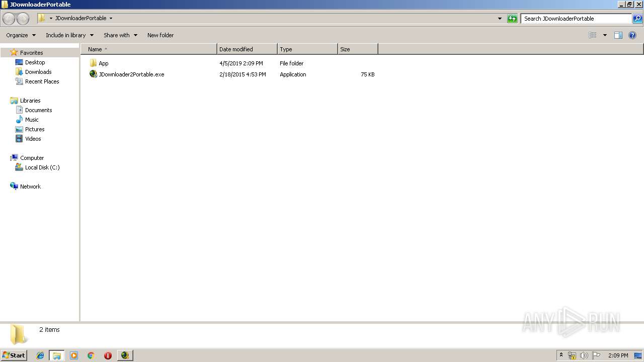Screen dimensions: 644x362
Task: Select Computer in navigation pane
Action: pos(32,158)
